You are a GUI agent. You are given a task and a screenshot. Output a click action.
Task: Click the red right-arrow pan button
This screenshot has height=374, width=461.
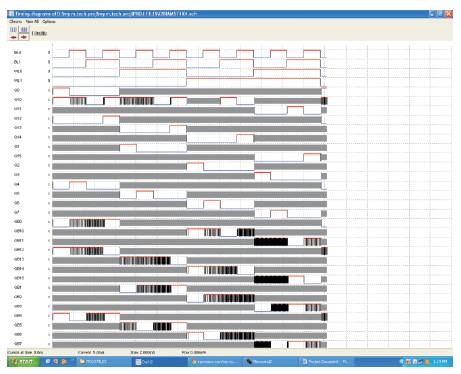[x=24, y=37]
